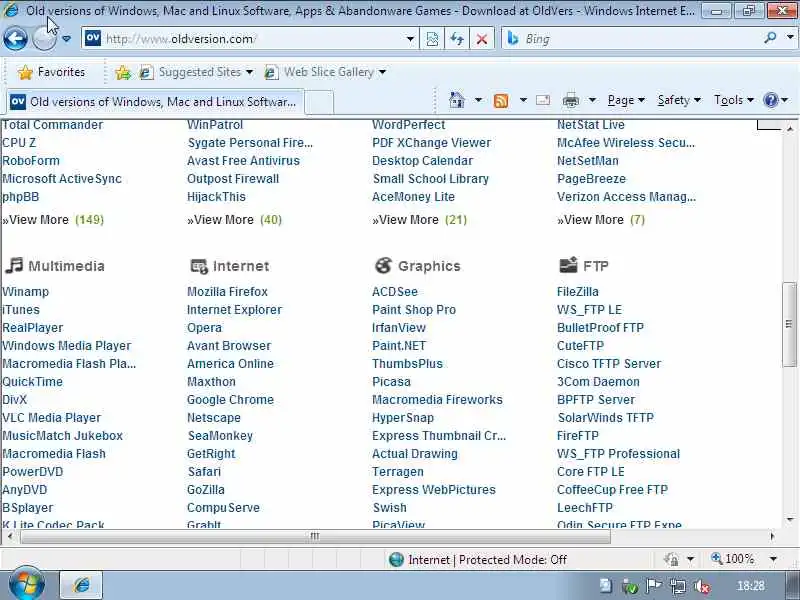The image size is (800, 600).
Task: Expand the Print options dropdown arrow
Action: point(592,100)
